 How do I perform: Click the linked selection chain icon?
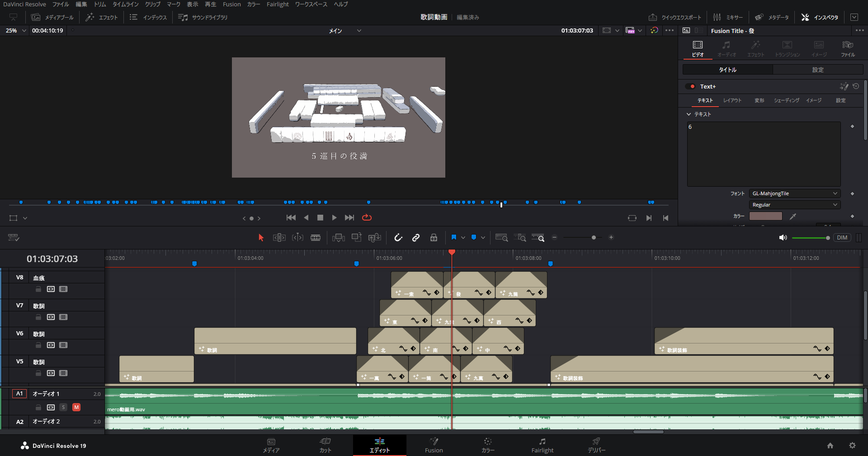click(x=416, y=238)
